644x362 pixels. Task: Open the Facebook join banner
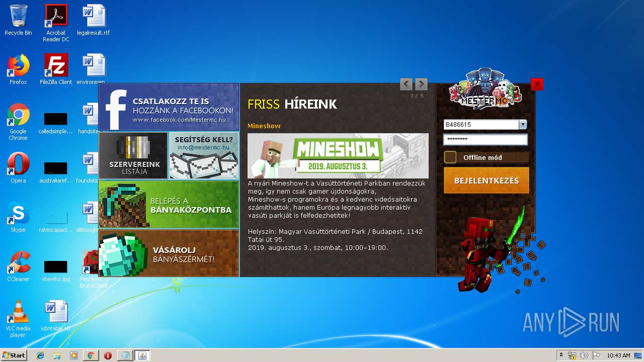click(169, 107)
